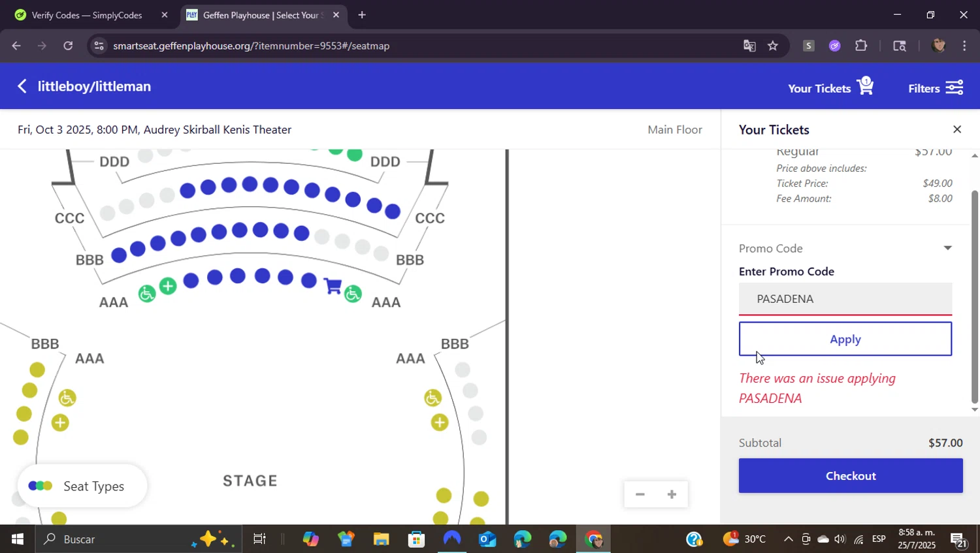
Task: Open Chrome three-dot menu
Action: [x=964, y=46]
